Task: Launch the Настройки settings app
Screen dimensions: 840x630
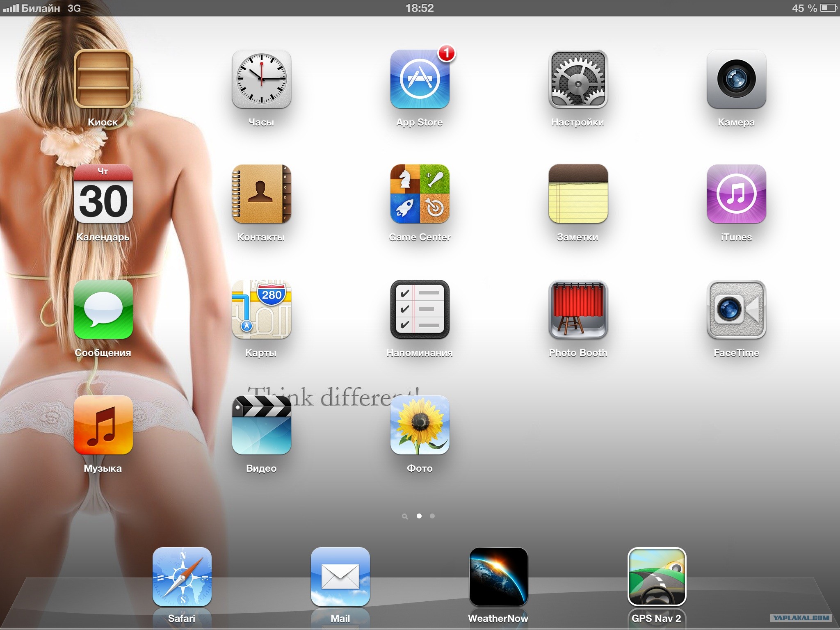Action: [578, 80]
